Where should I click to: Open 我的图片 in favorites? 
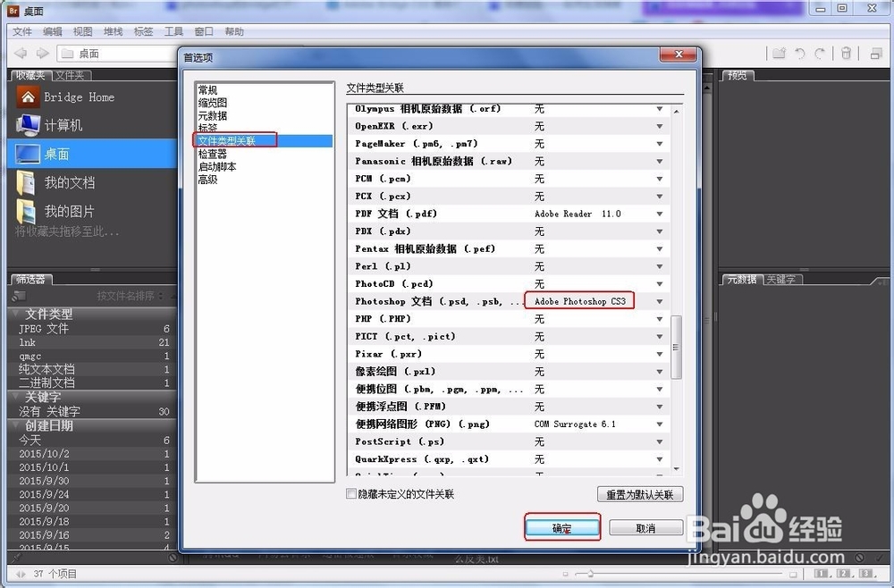pos(55,212)
